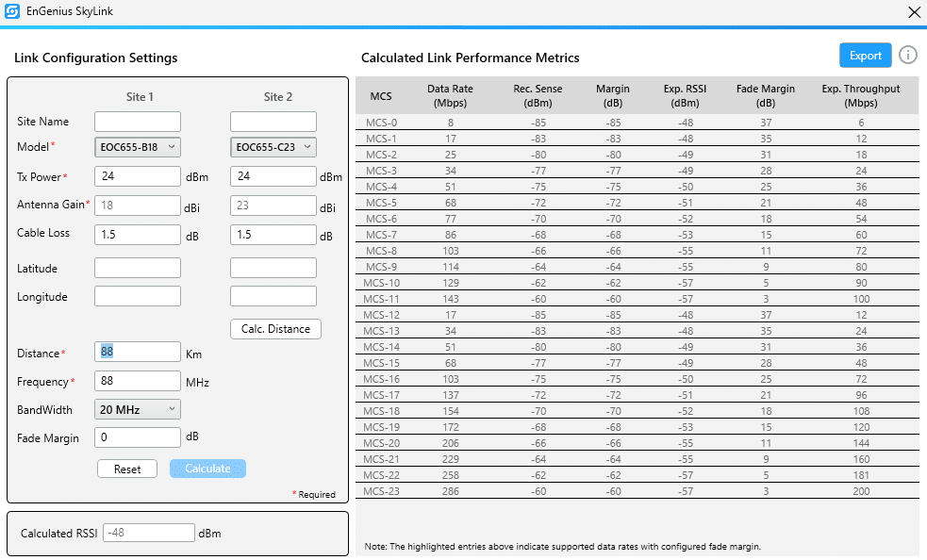Viewport: 927px width, 560px height.
Task: Click the Link Configuration Settings heading
Action: [x=96, y=58]
